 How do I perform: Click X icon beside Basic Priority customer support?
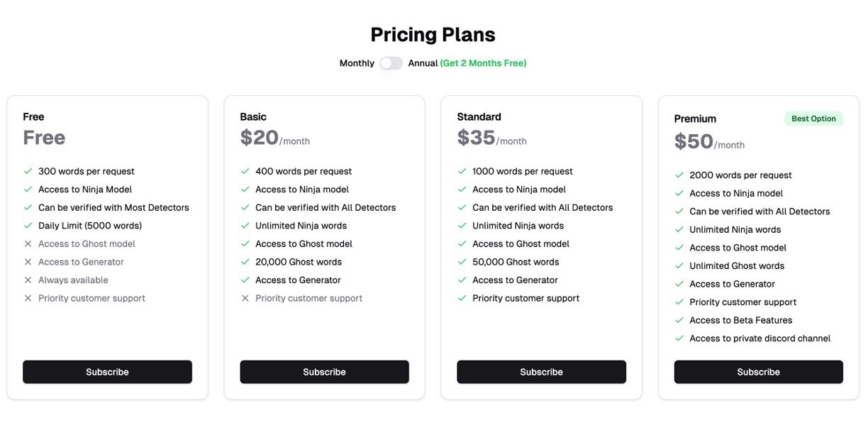(x=245, y=299)
